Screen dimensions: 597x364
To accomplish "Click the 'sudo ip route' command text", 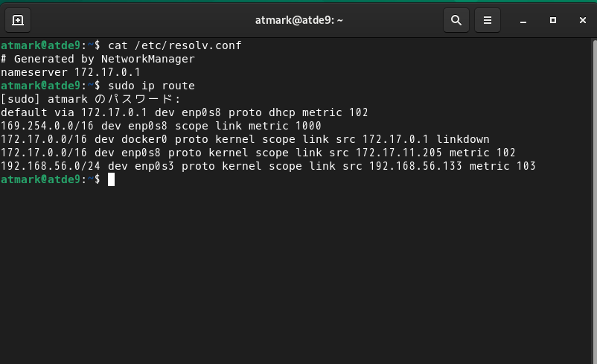I will coord(151,86).
